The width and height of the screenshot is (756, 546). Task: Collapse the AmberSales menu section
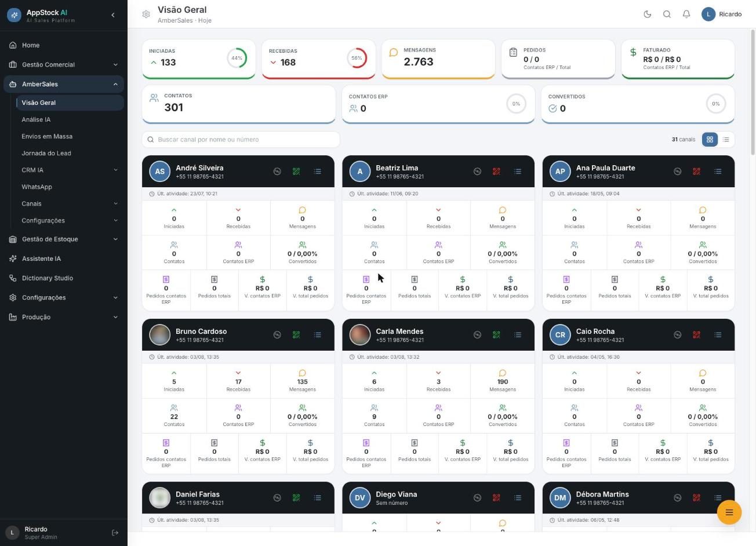pos(64,84)
